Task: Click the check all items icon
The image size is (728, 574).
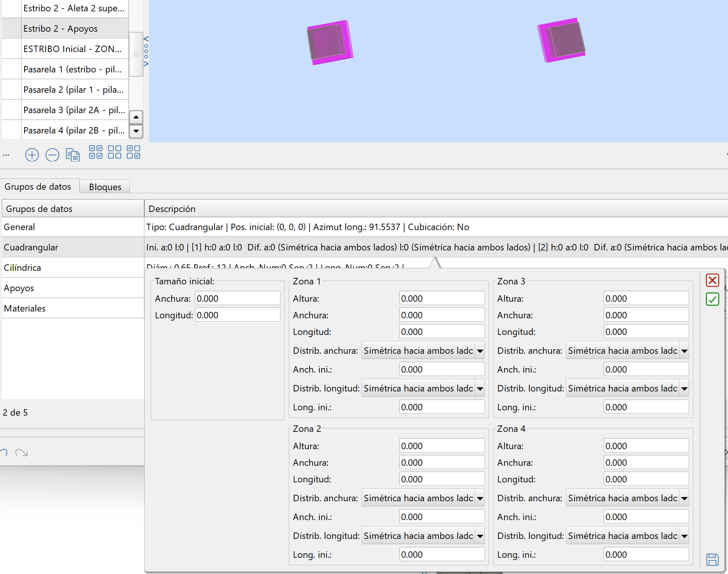Action: coord(96,152)
